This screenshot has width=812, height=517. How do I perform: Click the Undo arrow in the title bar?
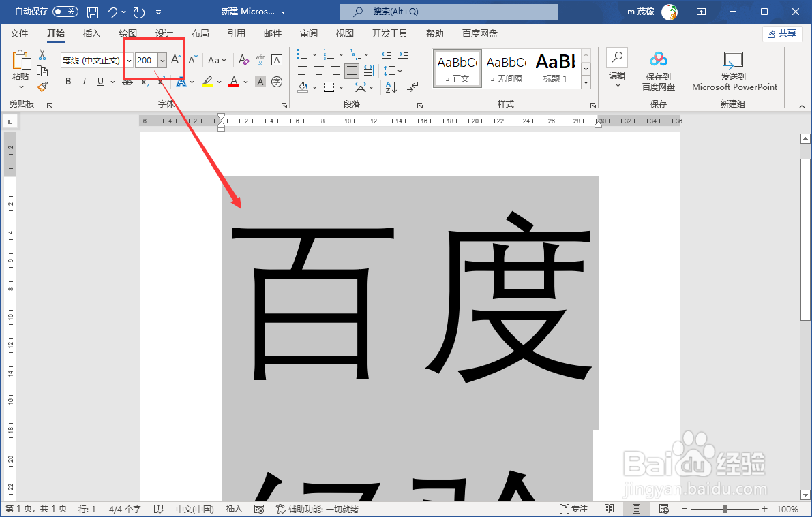112,12
